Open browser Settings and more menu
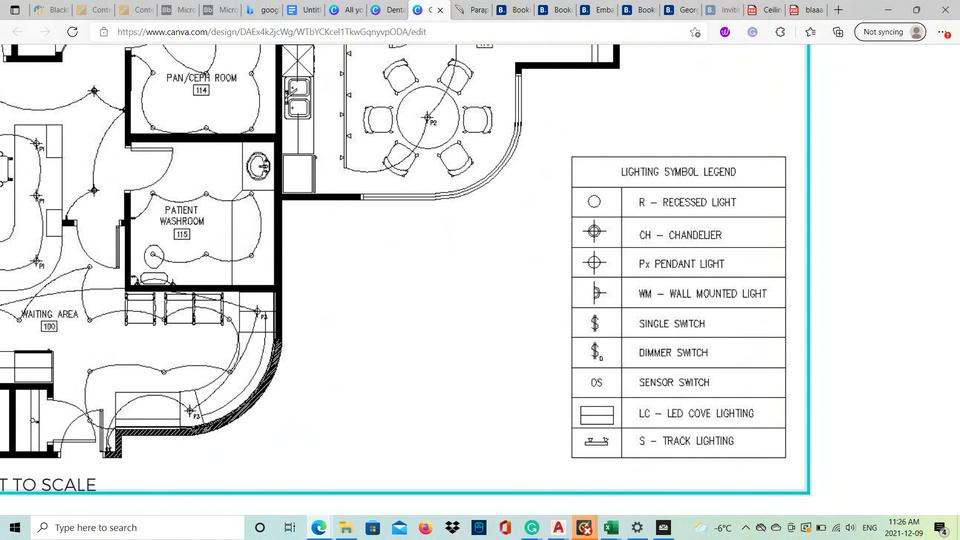The width and height of the screenshot is (960, 540). coord(943,32)
